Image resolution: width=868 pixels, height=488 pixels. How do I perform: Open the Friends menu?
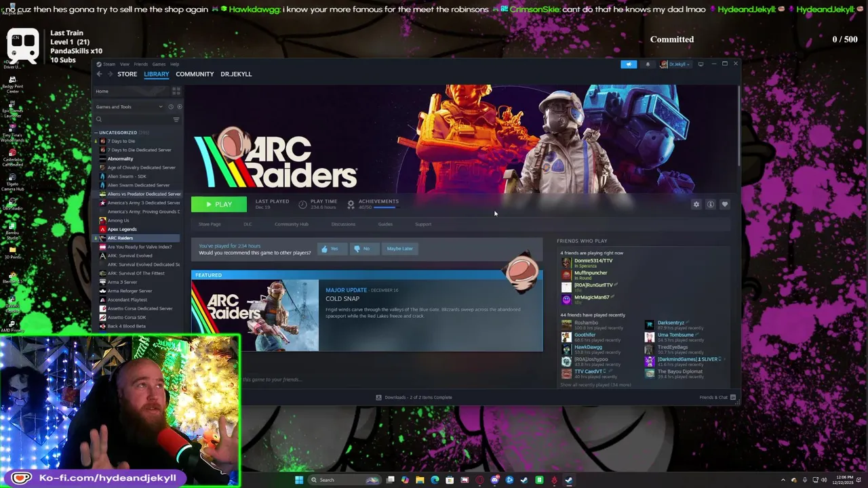tap(140, 64)
